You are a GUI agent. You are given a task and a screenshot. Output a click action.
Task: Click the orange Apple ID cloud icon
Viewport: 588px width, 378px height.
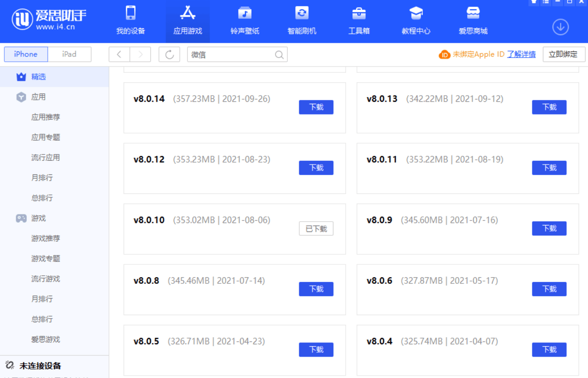pyautogui.click(x=444, y=55)
